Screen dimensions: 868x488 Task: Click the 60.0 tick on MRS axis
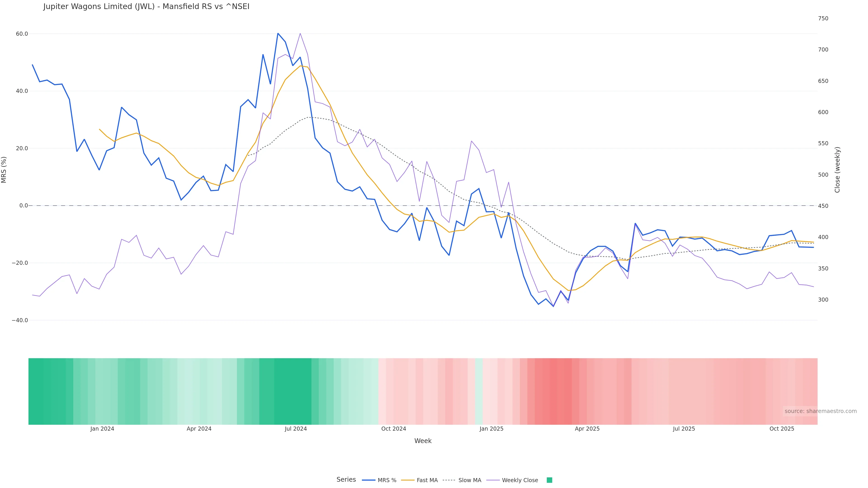point(22,34)
